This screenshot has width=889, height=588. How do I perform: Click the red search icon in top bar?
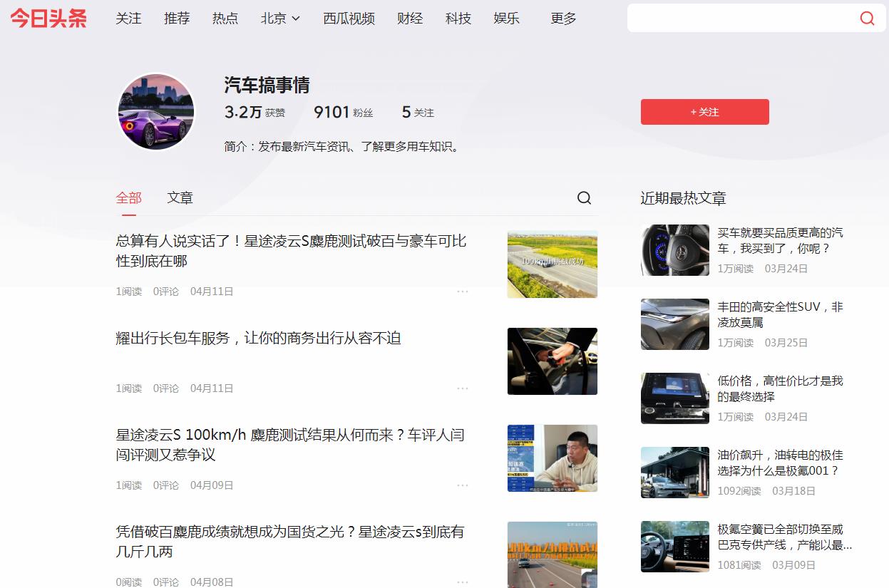click(x=867, y=19)
